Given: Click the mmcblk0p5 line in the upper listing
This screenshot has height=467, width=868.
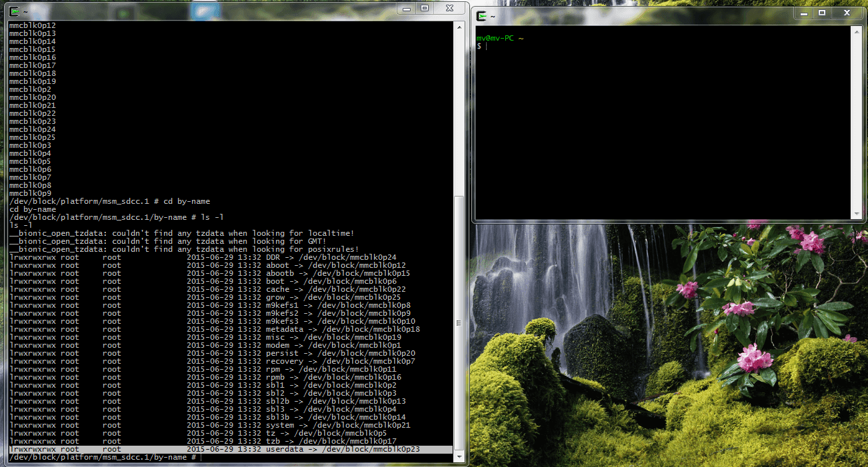Looking at the screenshot, I should pyautogui.click(x=30, y=161).
